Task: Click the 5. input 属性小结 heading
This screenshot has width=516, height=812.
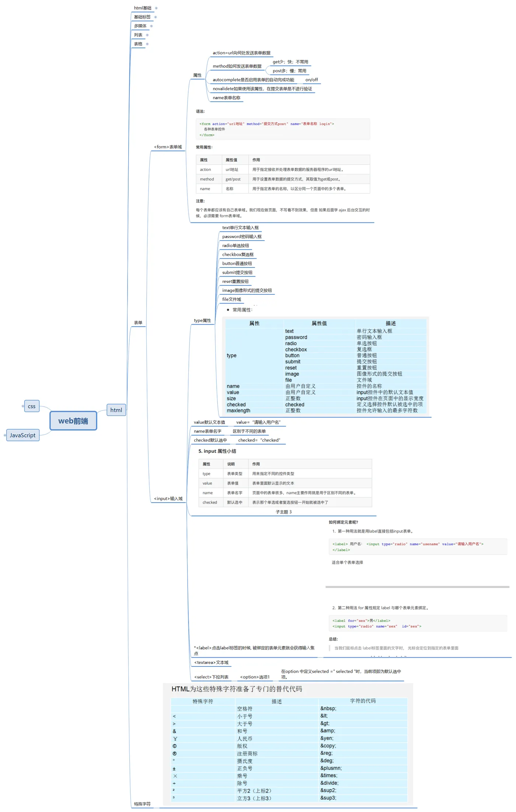Action: [x=217, y=451]
